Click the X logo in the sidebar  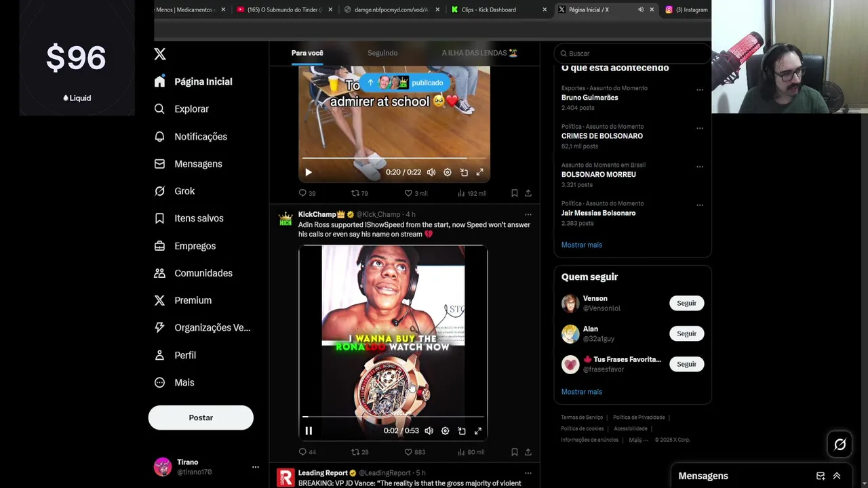(x=160, y=54)
